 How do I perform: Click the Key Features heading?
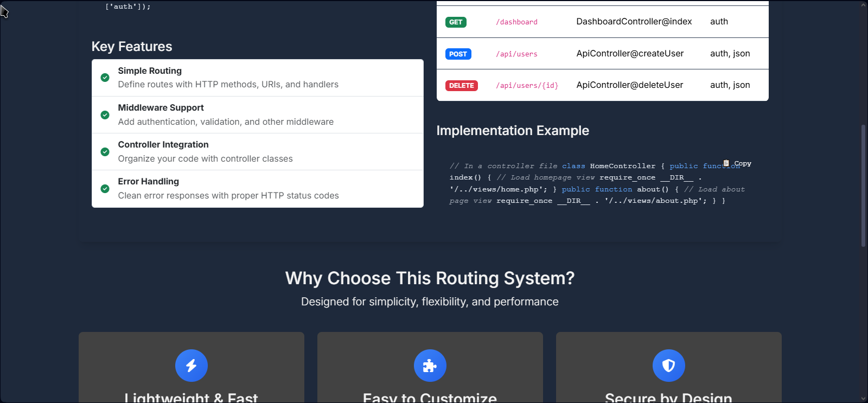click(132, 47)
